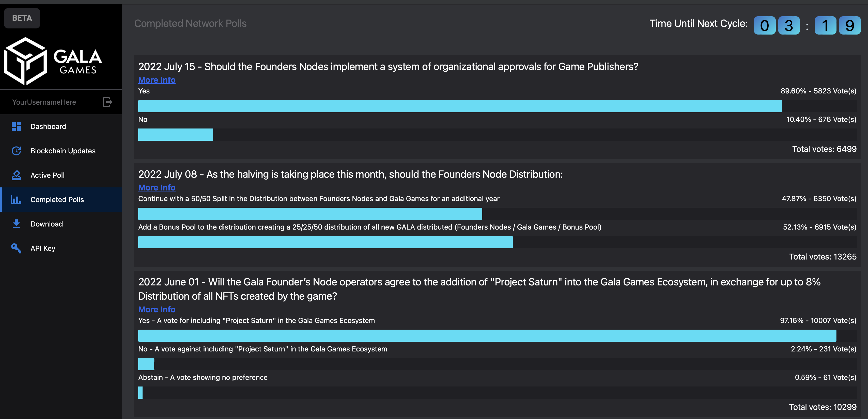Click the 'Yes - A vote for including' option

pos(256,320)
